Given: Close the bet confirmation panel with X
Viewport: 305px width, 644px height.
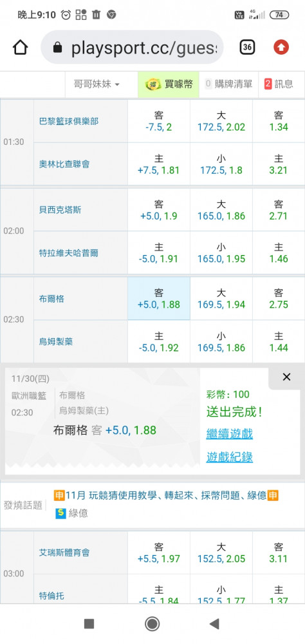Looking at the screenshot, I should pyautogui.click(x=286, y=377).
